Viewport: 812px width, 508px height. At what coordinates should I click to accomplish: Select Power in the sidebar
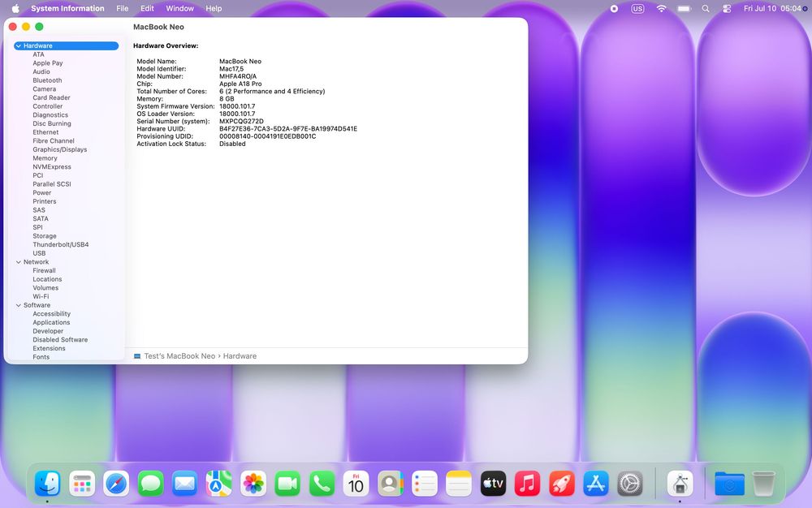[42, 192]
